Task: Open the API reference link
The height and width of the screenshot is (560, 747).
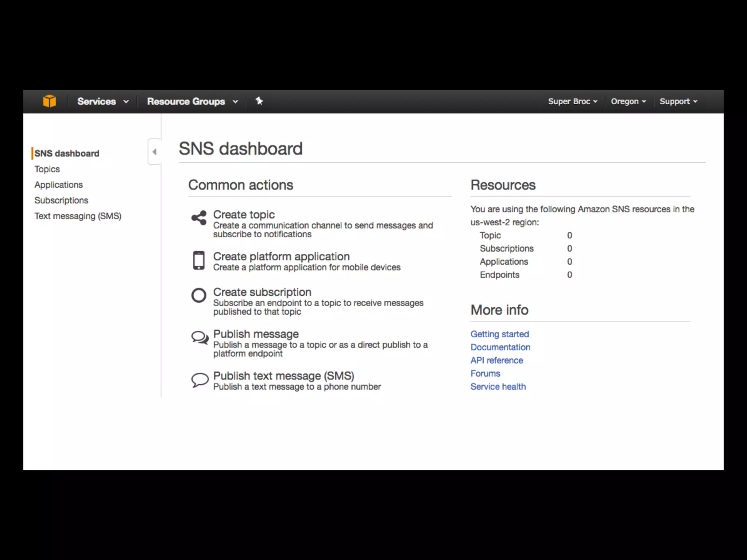Action: tap(496, 360)
